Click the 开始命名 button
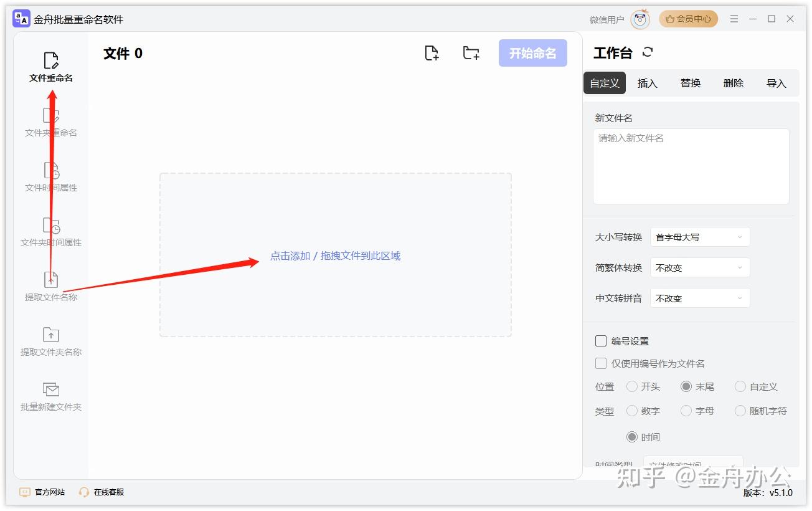 point(532,53)
